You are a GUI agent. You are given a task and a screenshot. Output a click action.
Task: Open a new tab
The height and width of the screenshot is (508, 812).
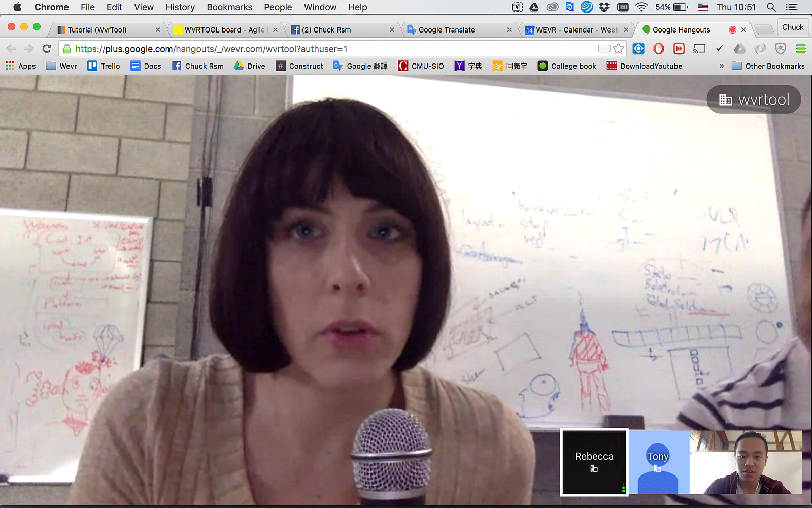(764, 30)
